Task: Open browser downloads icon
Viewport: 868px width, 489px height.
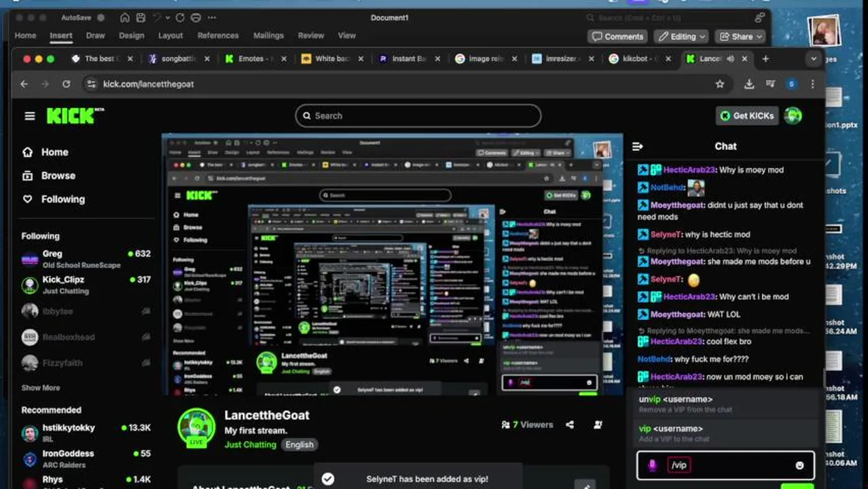Action: point(749,84)
